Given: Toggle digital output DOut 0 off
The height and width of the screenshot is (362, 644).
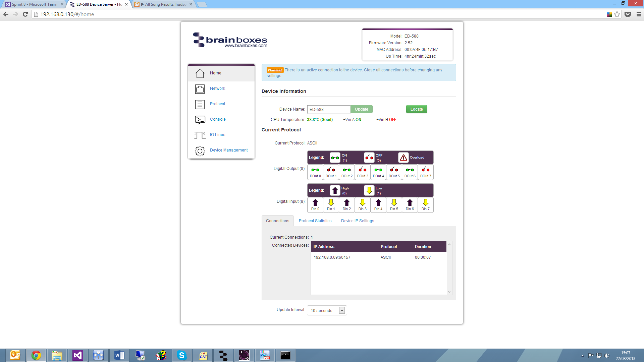Looking at the screenshot, I should 315,172.
